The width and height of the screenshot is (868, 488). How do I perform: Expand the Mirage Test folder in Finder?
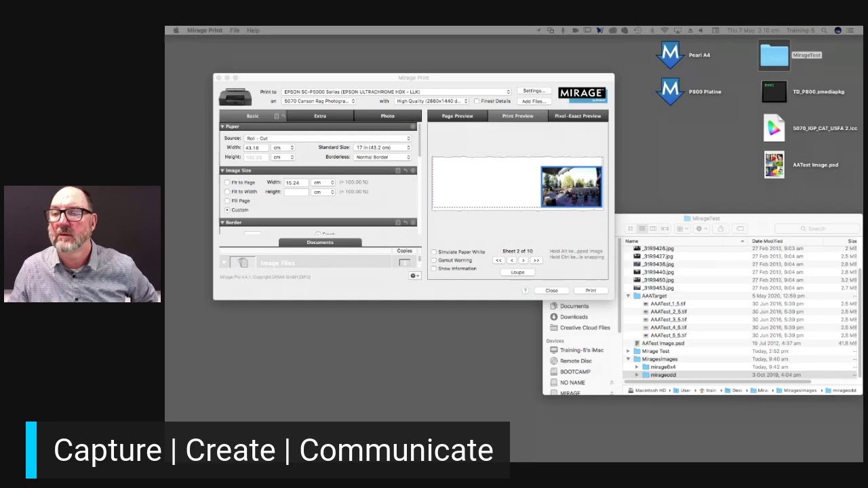pos(629,351)
